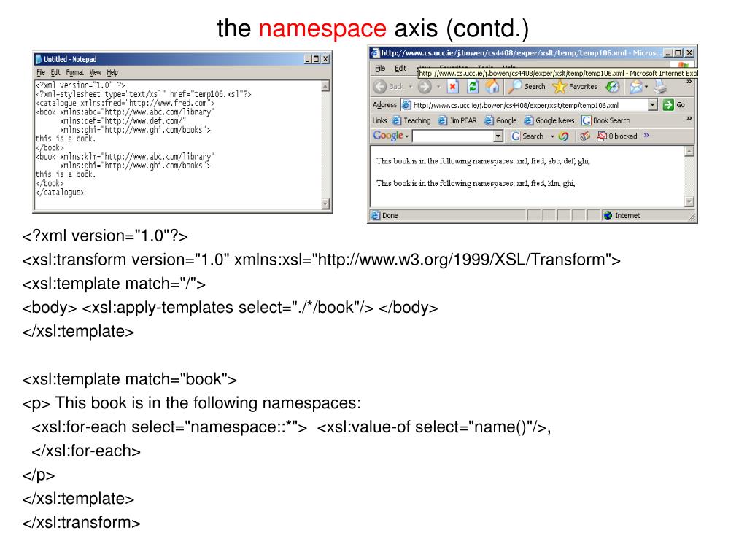Click the Back arrow in Internet Explorer
The height and width of the screenshot is (560, 747).
click(380, 87)
